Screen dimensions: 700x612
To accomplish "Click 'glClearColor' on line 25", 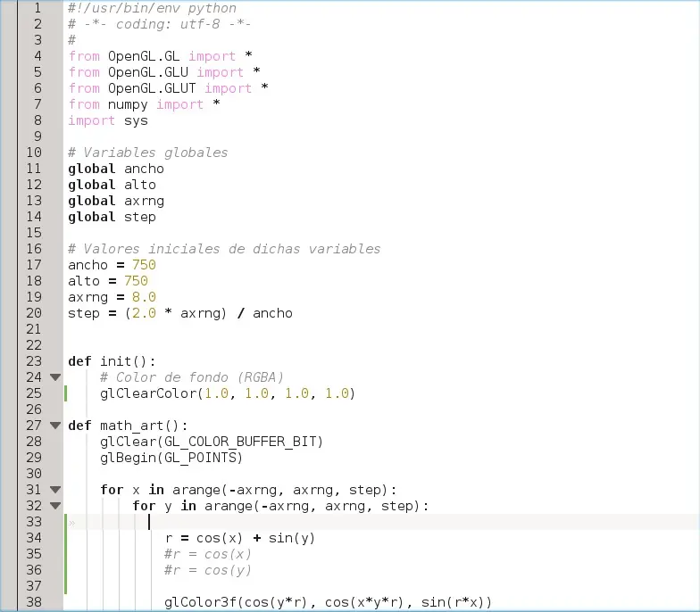I will pos(148,393).
